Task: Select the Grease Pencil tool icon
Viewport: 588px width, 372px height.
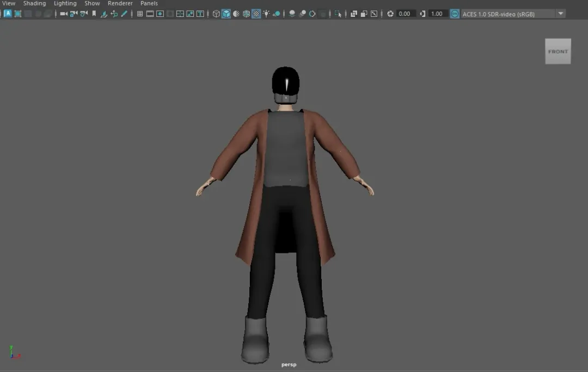Action: [124, 14]
